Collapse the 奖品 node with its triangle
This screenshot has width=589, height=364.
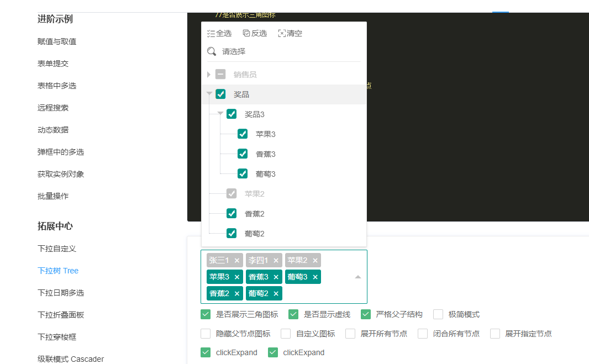click(x=209, y=94)
